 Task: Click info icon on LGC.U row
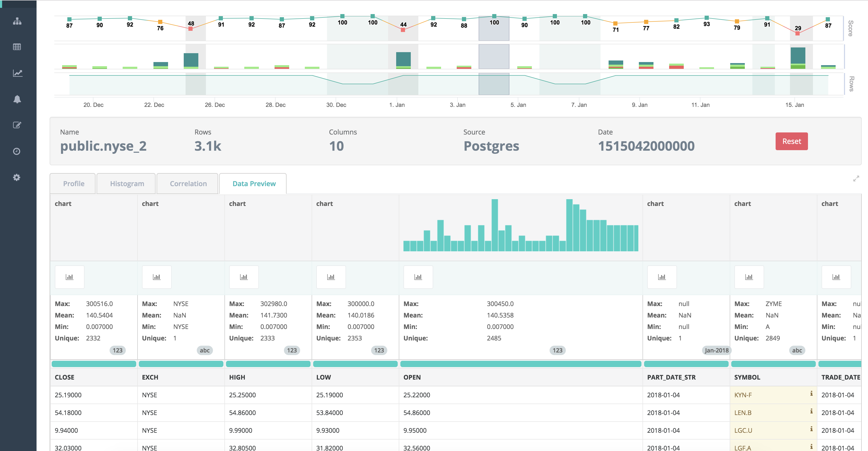pos(811,429)
